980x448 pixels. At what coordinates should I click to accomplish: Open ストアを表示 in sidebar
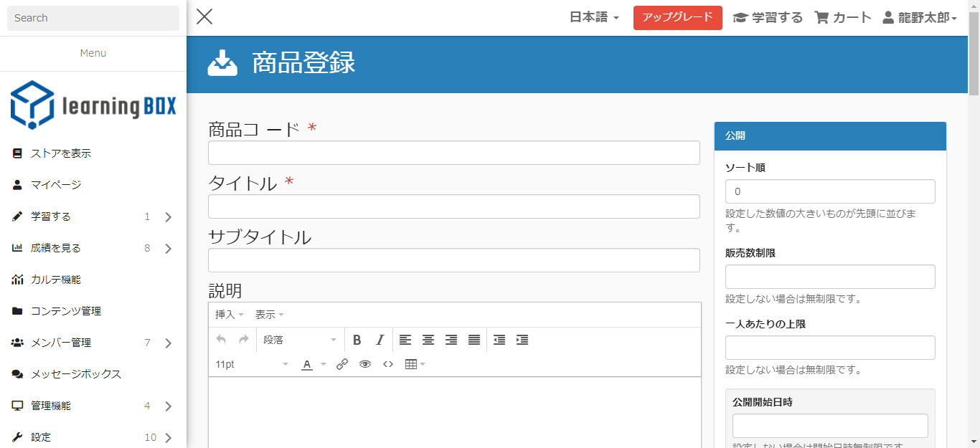click(60, 153)
